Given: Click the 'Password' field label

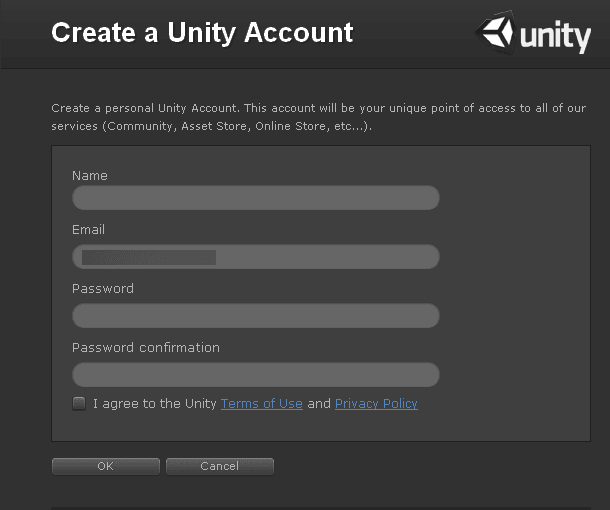Looking at the screenshot, I should coord(102,289).
